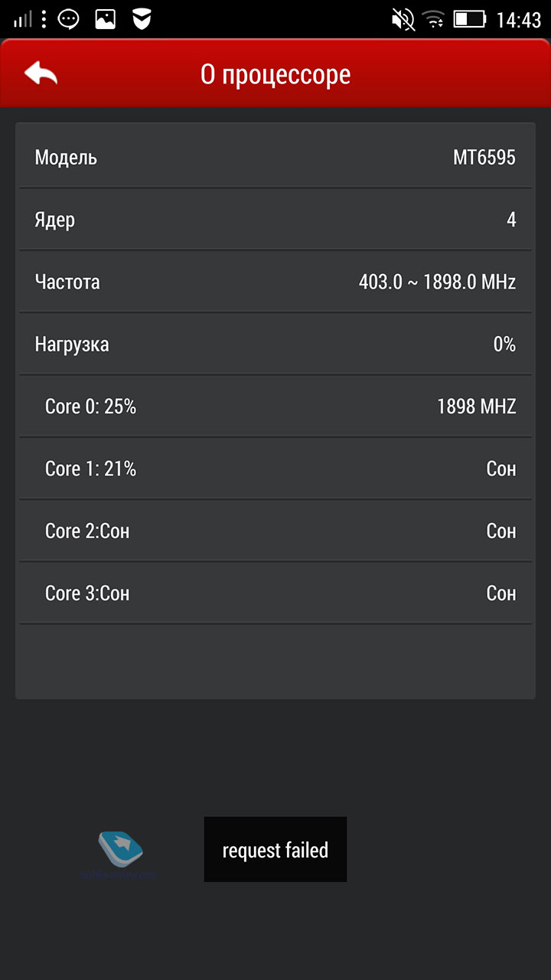Tap the "О процессоре" title
This screenshot has height=980, width=551.
point(275,74)
